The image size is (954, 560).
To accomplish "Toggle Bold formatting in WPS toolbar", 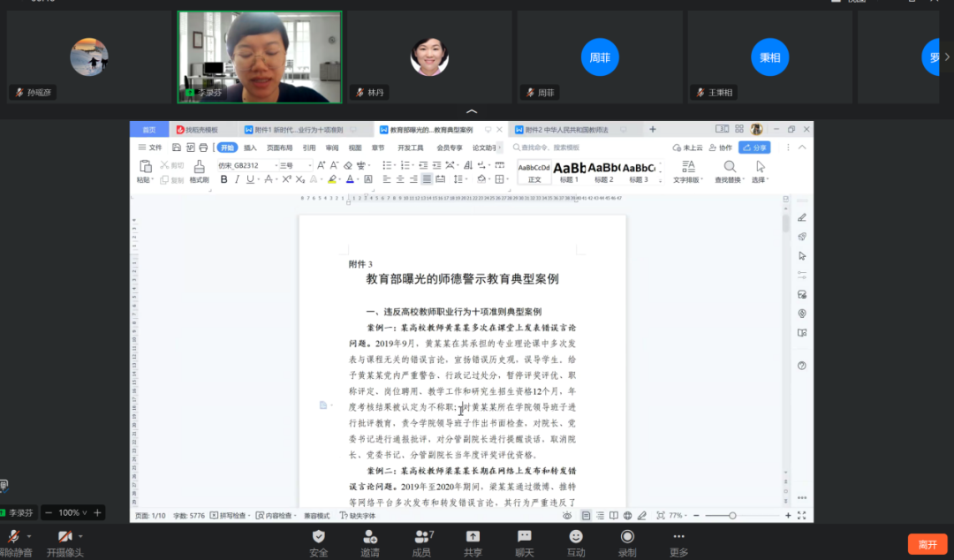I will [223, 179].
